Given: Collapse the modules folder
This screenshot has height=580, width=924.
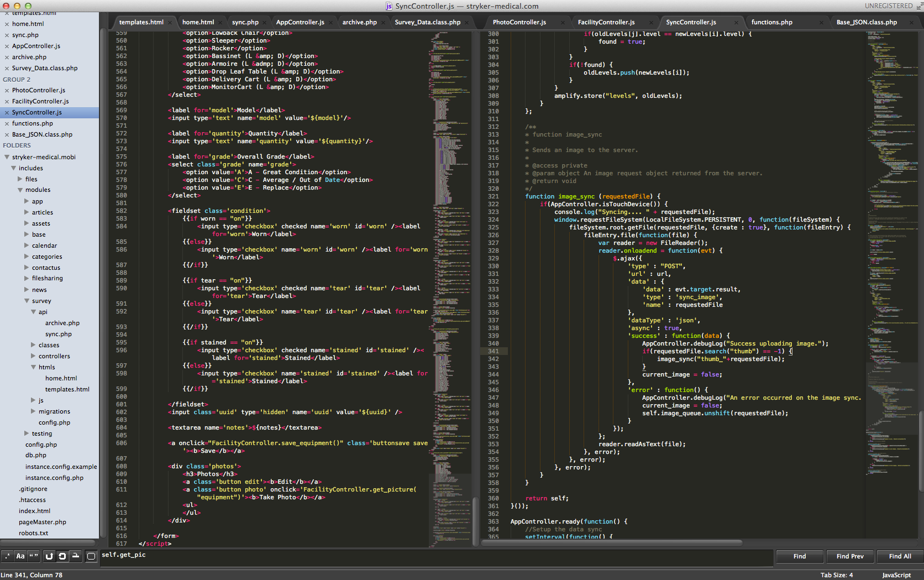Looking at the screenshot, I should tap(20, 190).
